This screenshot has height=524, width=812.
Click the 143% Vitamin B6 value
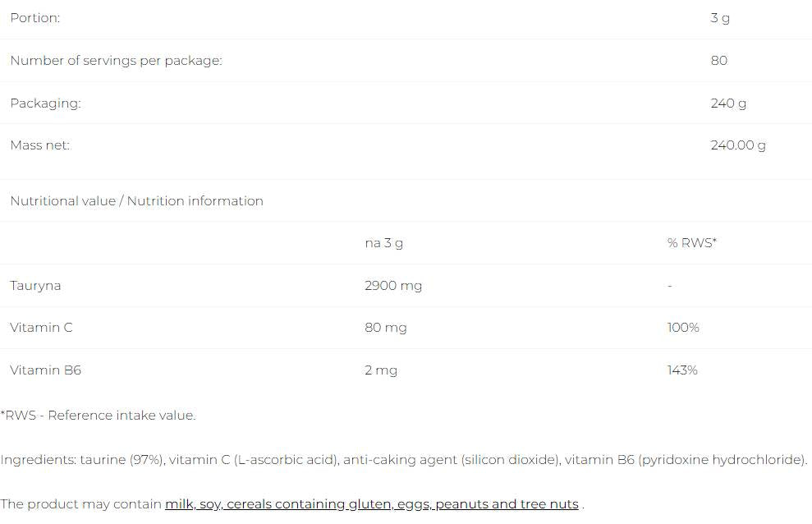coord(682,370)
